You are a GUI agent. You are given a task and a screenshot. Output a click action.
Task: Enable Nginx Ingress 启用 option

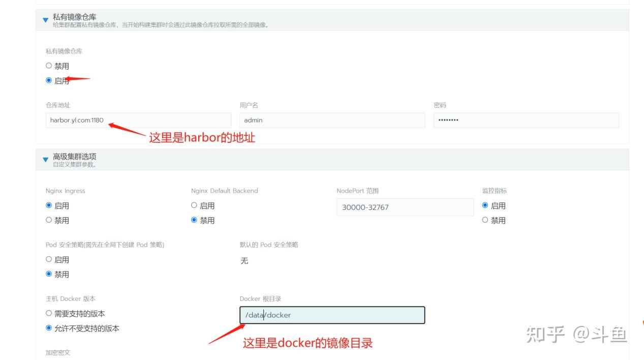(x=49, y=205)
